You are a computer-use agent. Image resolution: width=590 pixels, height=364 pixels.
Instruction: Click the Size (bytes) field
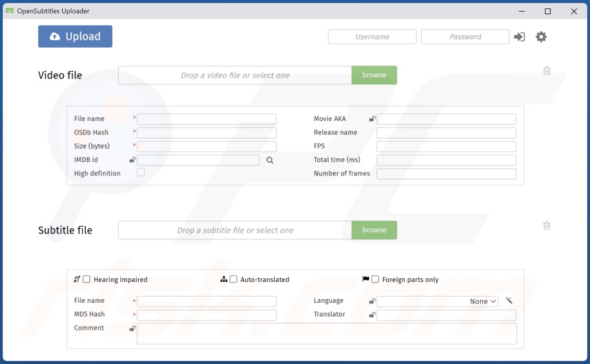pyautogui.click(x=207, y=146)
